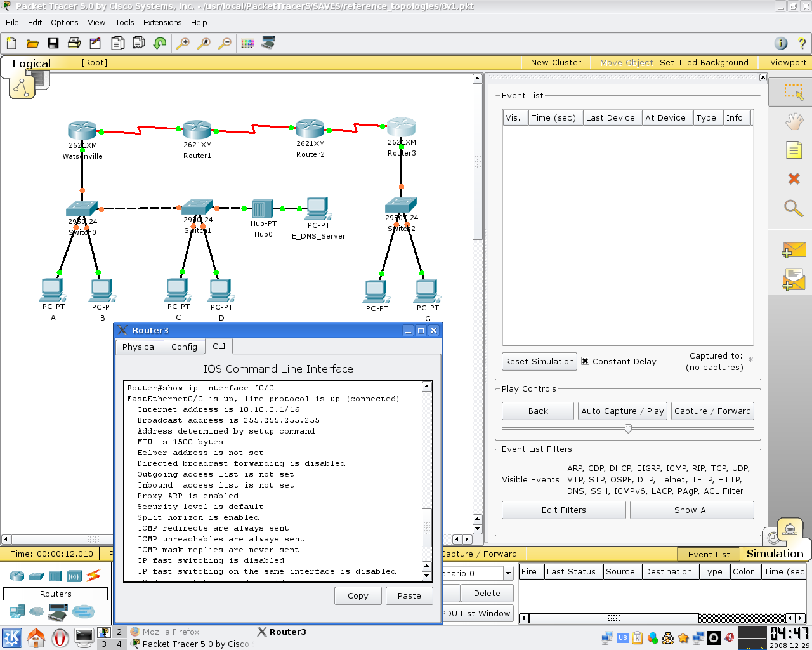This screenshot has width=812, height=650.
Task: Zoom in with the magnifier plus icon
Action: click(x=183, y=43)
